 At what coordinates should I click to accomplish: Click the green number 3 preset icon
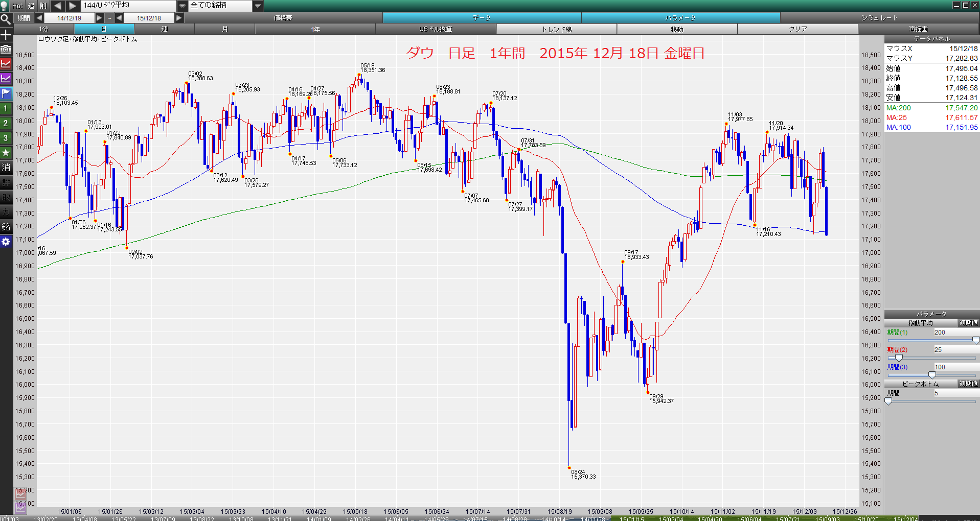[6, 138]
